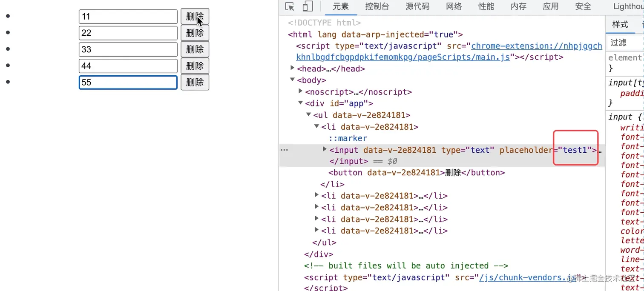Select the 样式 tab in the right pane
Screen dimensions: 644x291
coord(621,24)
